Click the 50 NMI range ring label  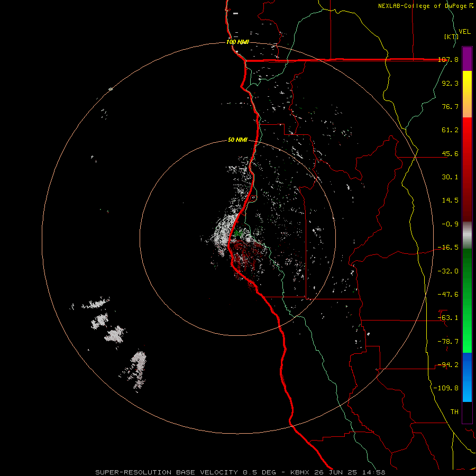[237, 140]
